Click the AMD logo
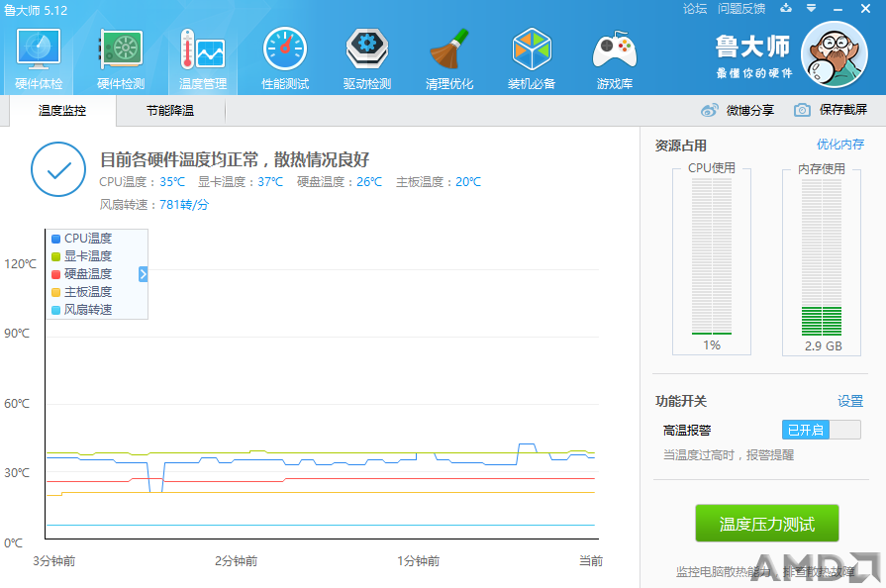Screen dimensions: 886x588 [x=816, y=567]
